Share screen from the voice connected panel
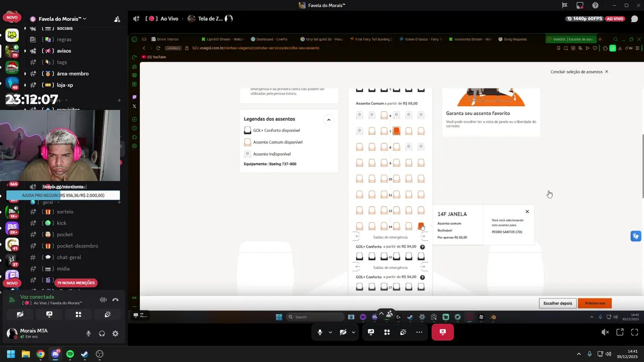Viewport: 644px width, 362px height. (49, 314)
